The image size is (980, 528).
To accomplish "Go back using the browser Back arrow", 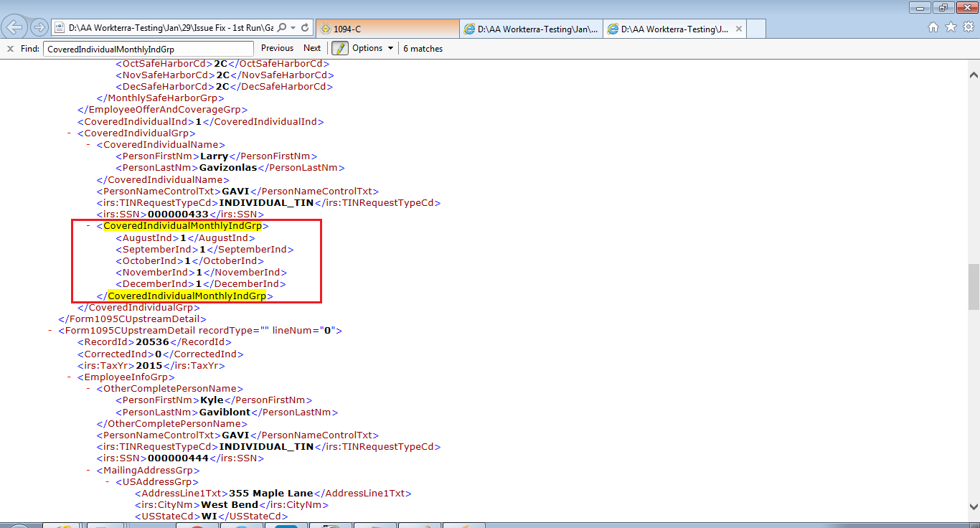I will click(x=14, y=27).
